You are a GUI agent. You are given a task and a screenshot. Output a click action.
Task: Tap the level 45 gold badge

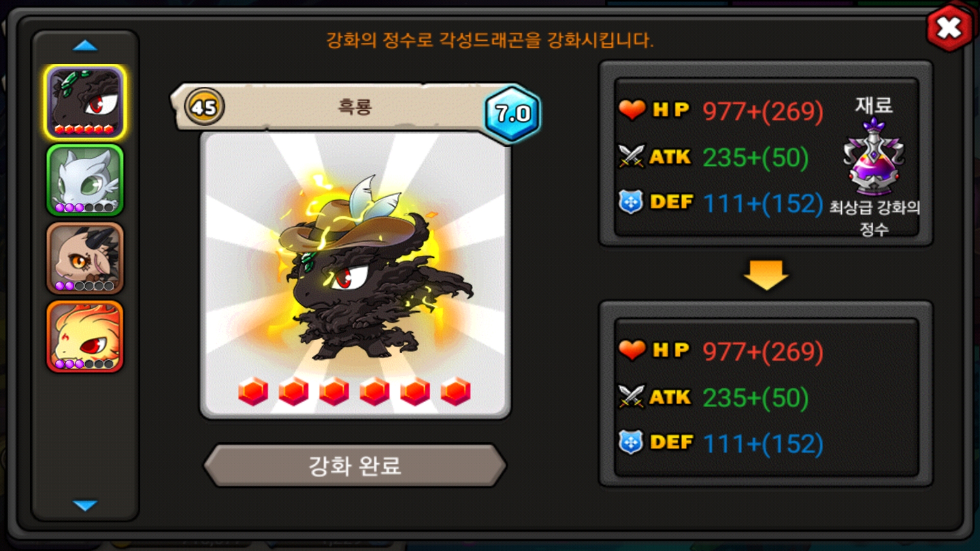point(204,107)
